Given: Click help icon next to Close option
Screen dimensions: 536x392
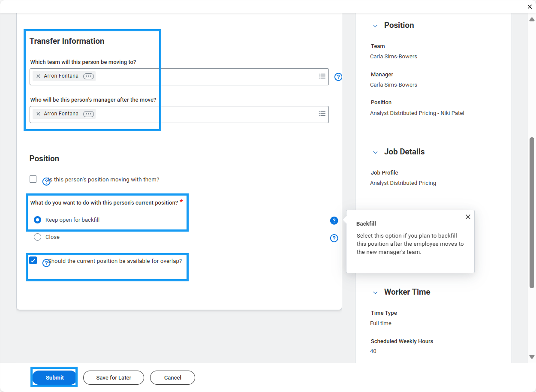Looking at the screenshot, I should pos(334,238).
